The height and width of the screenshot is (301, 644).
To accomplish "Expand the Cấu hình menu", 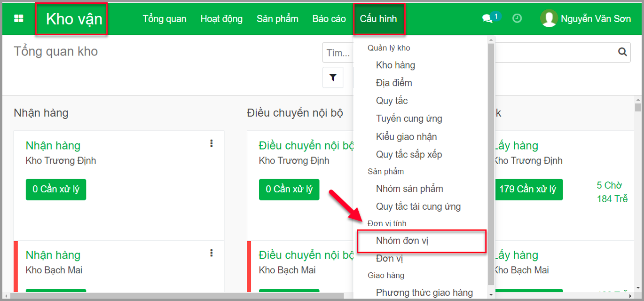I will pyautogui.click(x=378, y=19).
